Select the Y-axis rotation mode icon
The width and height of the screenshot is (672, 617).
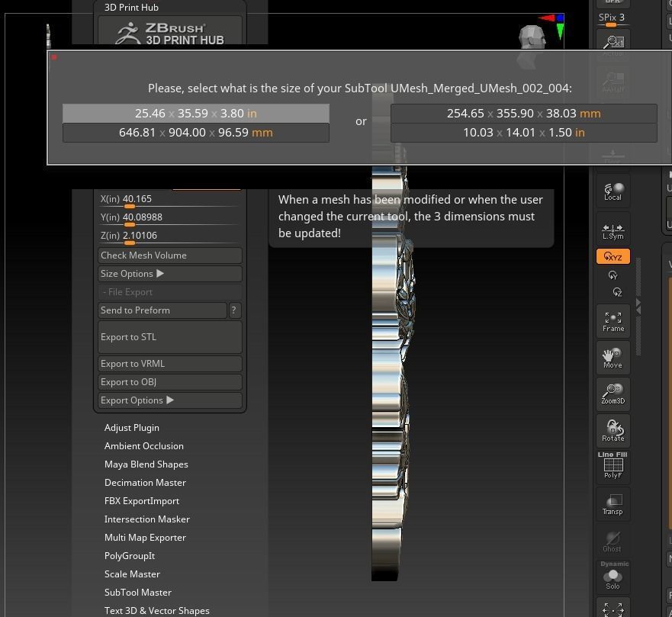point(613,275)
